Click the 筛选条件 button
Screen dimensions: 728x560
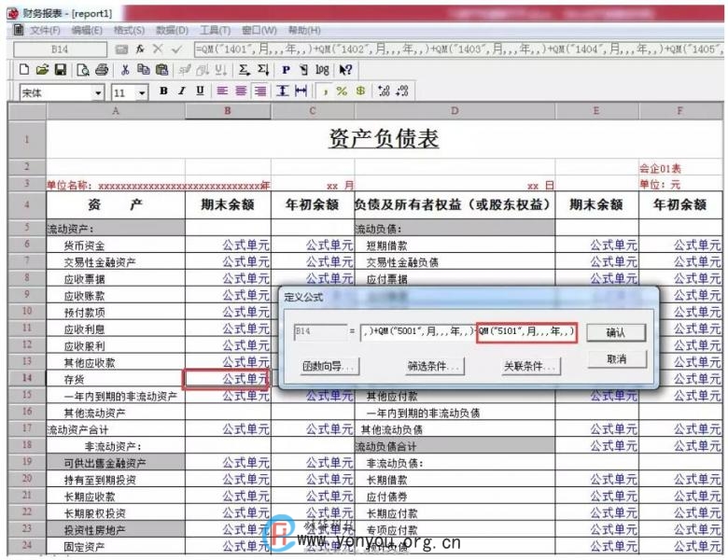pos(433,367)
